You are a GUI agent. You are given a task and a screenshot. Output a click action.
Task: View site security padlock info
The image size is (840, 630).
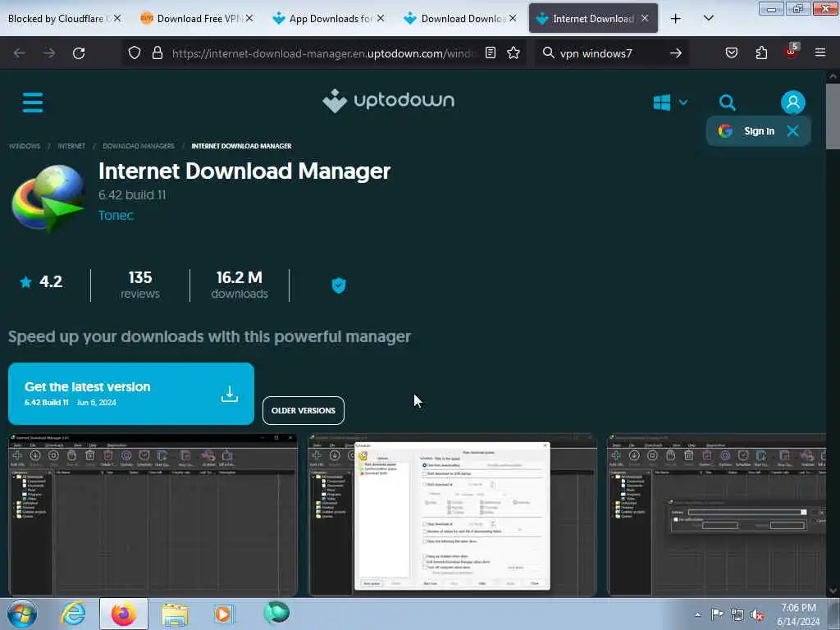click(x=157, y=53)
